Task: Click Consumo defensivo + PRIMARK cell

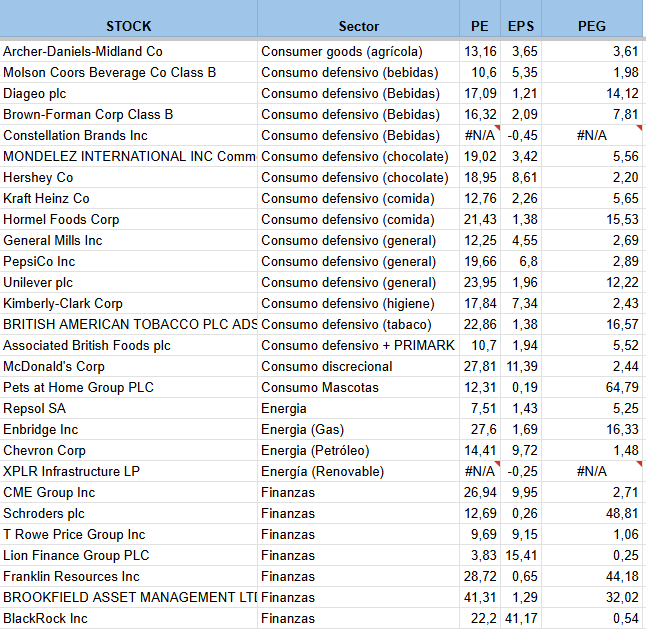Action: pos(358,346)
